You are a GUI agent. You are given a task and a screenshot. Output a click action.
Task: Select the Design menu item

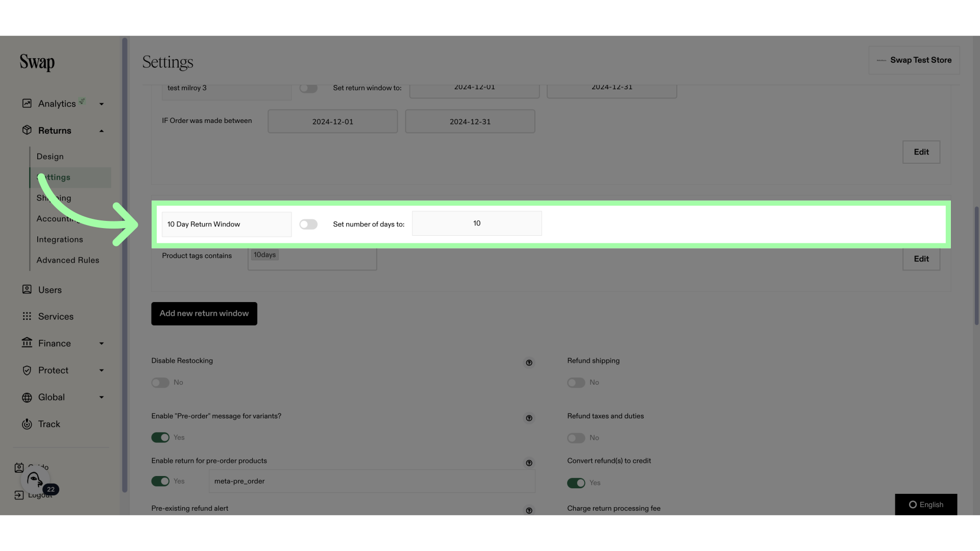click(x=51, y=157)
